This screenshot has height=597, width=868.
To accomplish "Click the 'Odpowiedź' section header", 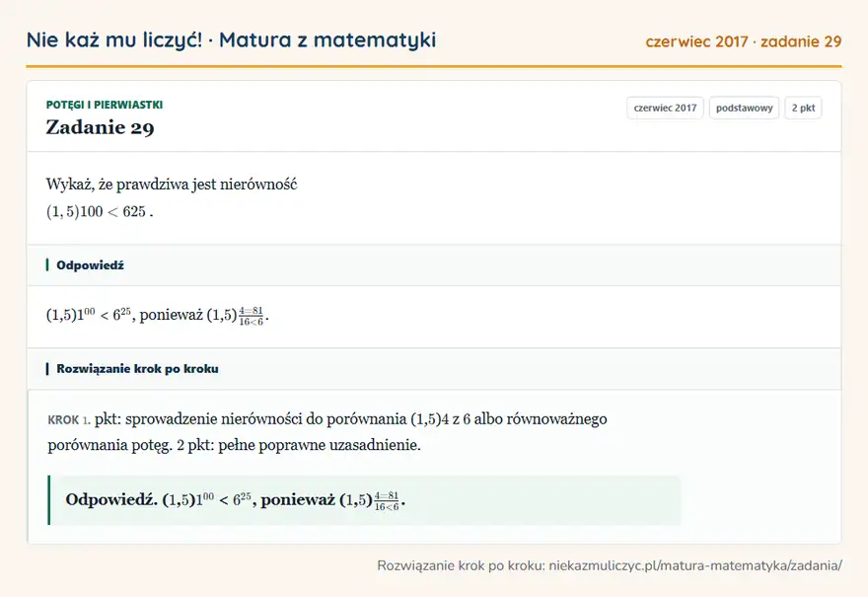I will (434, 265).
